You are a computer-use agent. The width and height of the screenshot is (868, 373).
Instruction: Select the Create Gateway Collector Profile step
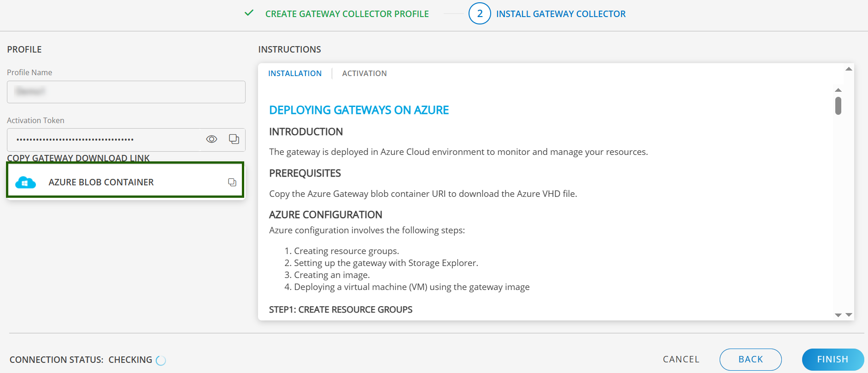(x=346, y=14)
